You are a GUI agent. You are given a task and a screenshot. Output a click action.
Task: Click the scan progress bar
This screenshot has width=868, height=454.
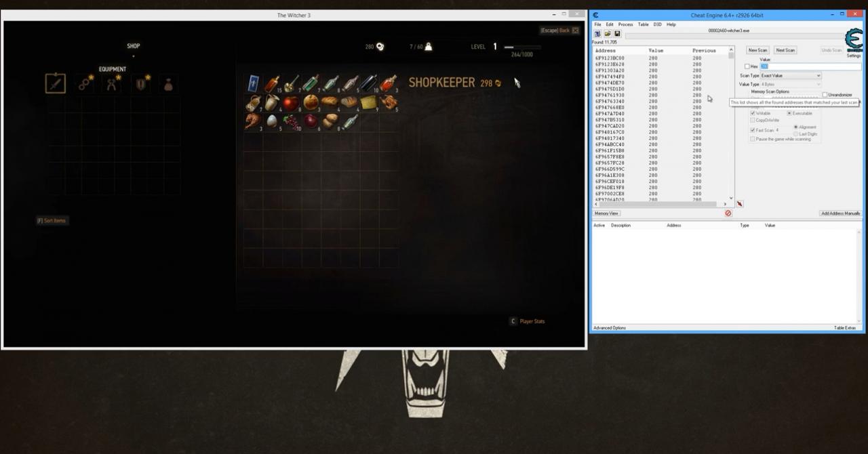point(734,36)
